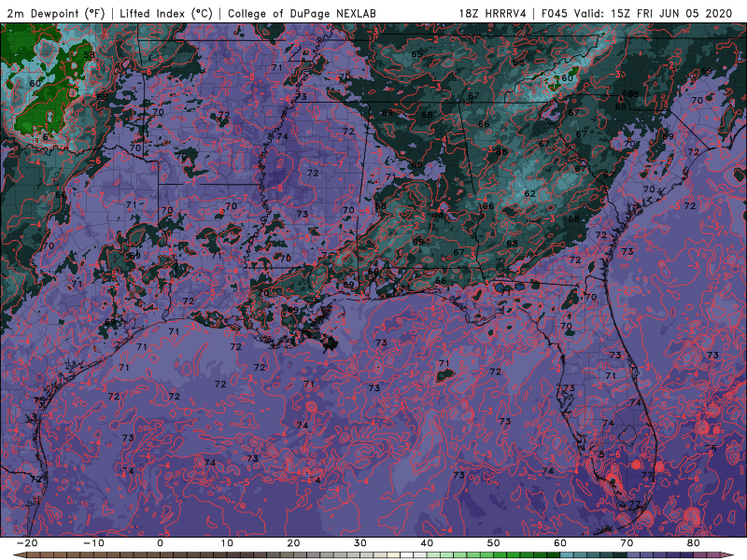Click the '2m Dewpoint (°F)' title text
The image size is (747, 560).
55,14
